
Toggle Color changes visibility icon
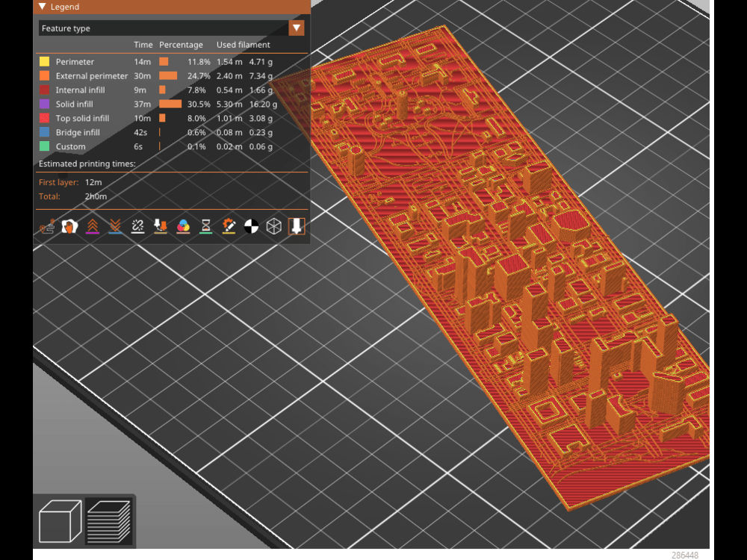183,226
